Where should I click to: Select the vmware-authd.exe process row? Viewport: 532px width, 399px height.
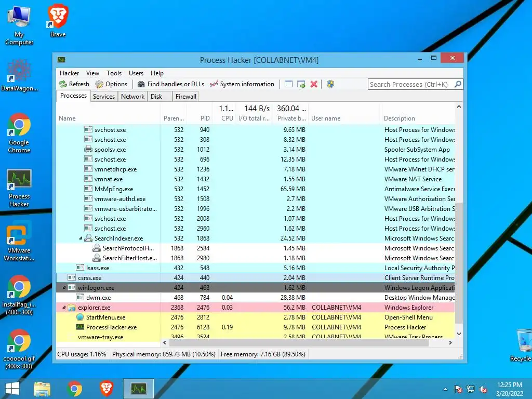[256, 199]
